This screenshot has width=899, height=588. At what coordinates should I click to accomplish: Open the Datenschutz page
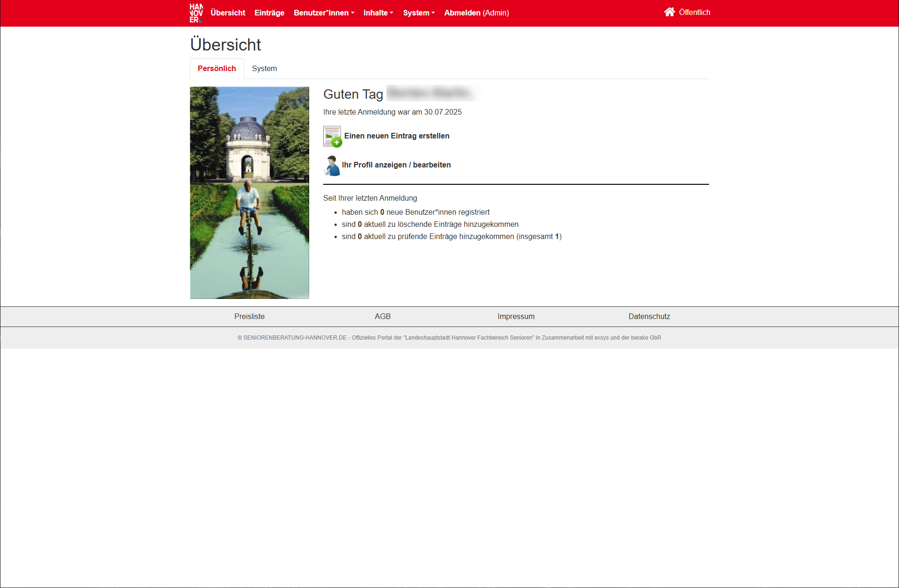coord(649,316)
